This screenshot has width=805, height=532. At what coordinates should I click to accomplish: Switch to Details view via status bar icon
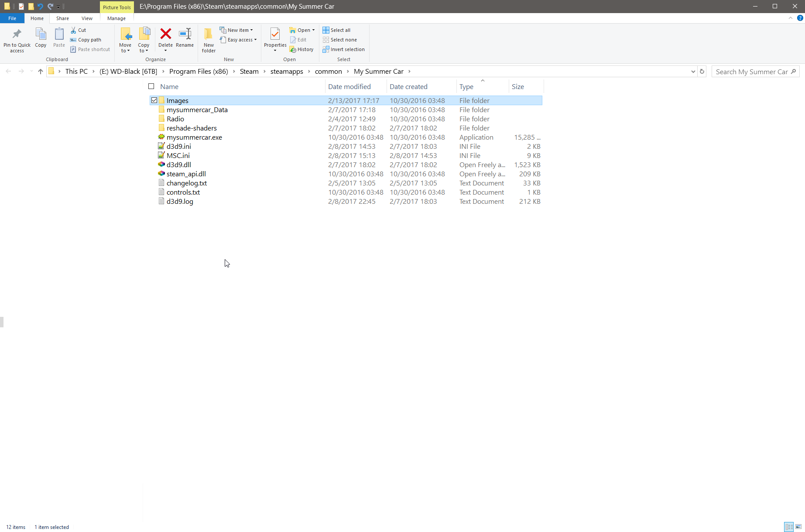click(x=789, y=527)
